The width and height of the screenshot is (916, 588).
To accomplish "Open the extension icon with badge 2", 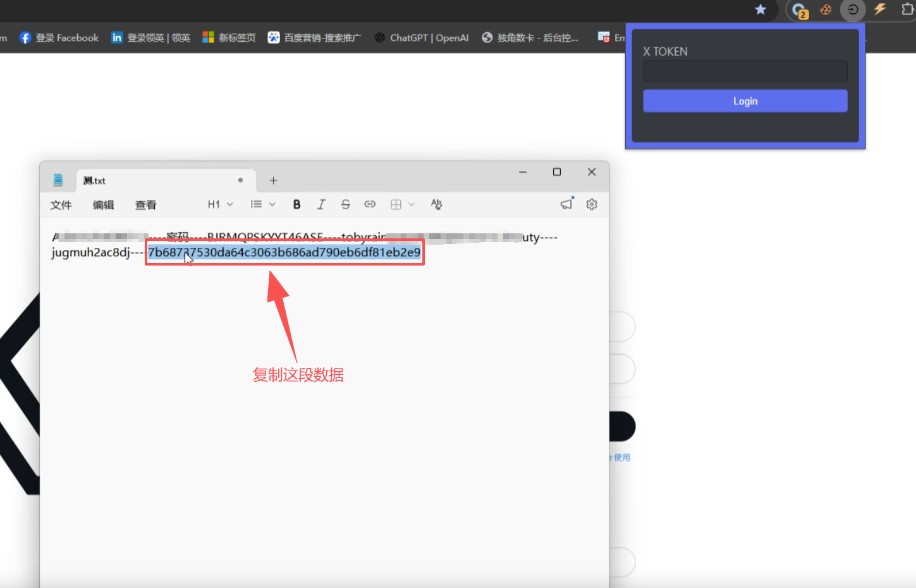I will click(800, 10).
